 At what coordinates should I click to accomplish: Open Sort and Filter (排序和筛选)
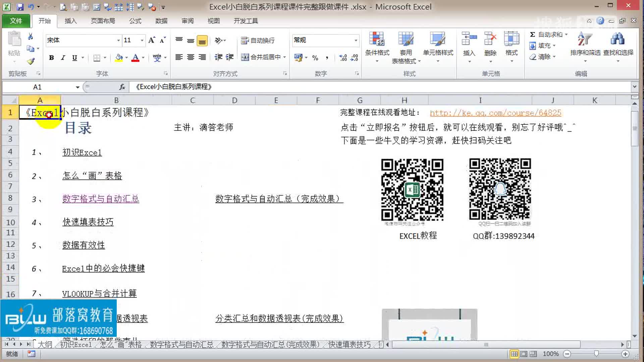[585, 47]
